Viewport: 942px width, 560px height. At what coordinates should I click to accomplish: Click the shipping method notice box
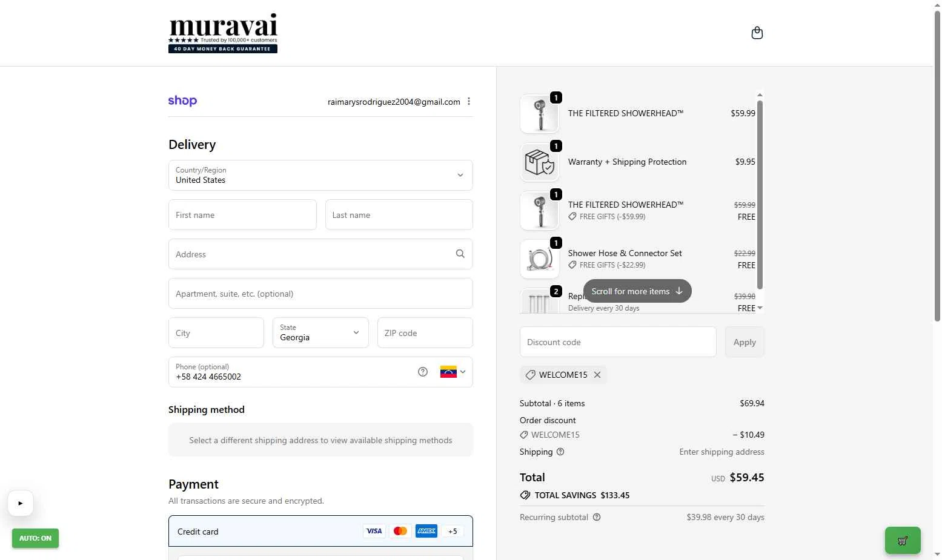[320, 440]
